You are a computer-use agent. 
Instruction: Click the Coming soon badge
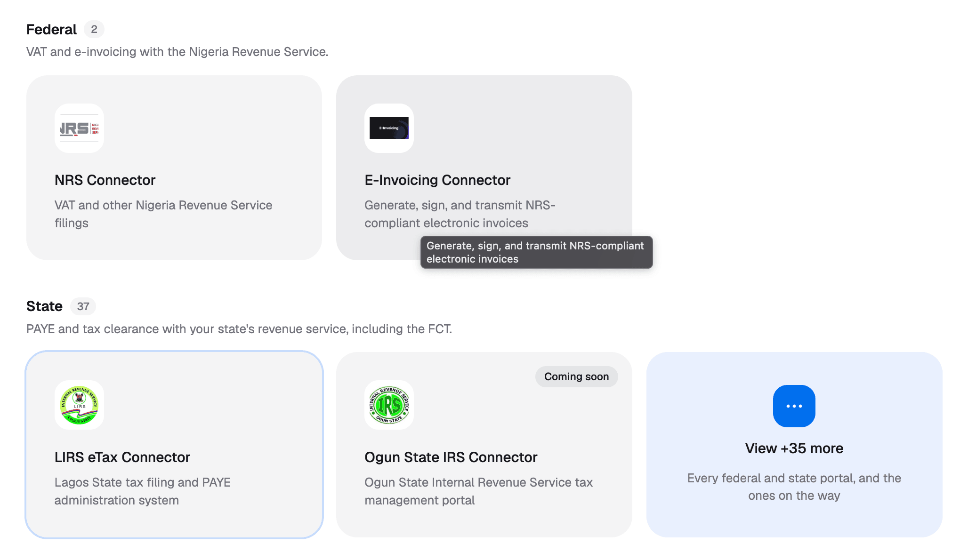tap(576, 376)
